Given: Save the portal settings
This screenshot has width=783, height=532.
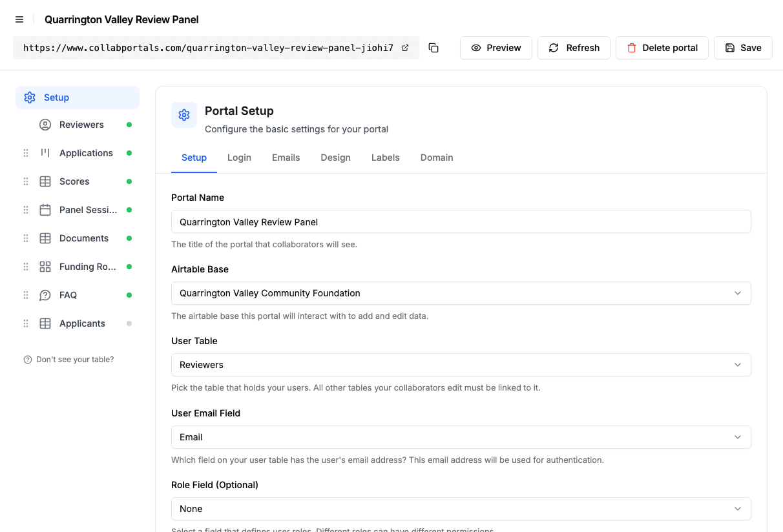Looking at the screenshot, I should pos(743,48).
